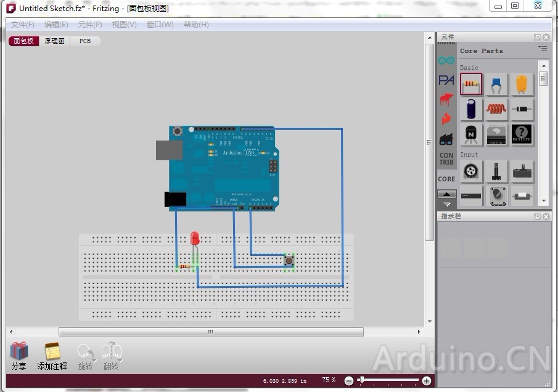The height and width of the screenshot is (392, 558).
Task: Open the 编辑(E) menu
Action: [x=56, y=25]
